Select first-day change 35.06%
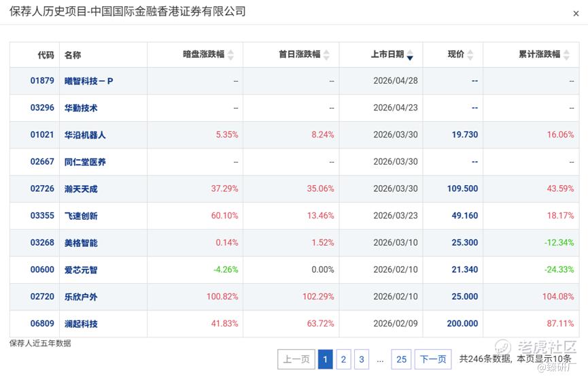 click(x=321, y=189)
